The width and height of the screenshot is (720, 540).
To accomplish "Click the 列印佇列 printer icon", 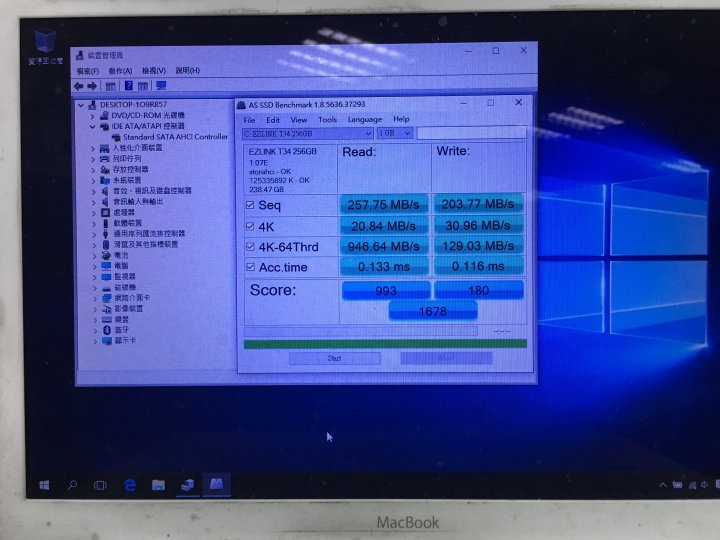I will coord(105,159).
